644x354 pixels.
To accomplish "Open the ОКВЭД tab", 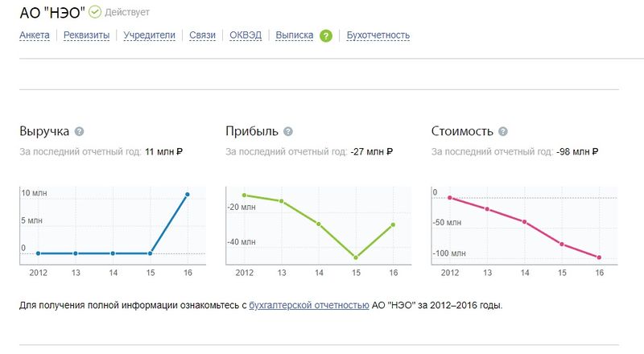I will [246, 35].
